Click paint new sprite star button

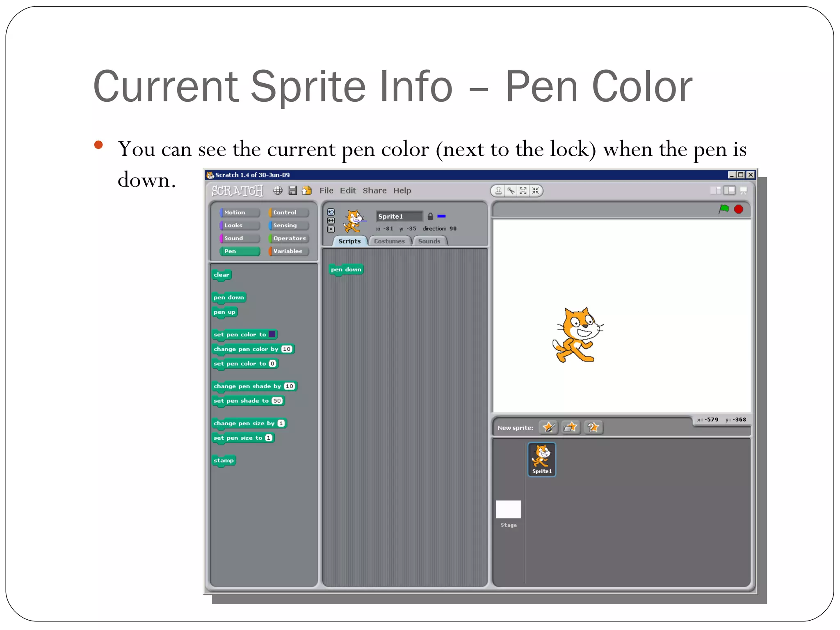click(548, 427)
